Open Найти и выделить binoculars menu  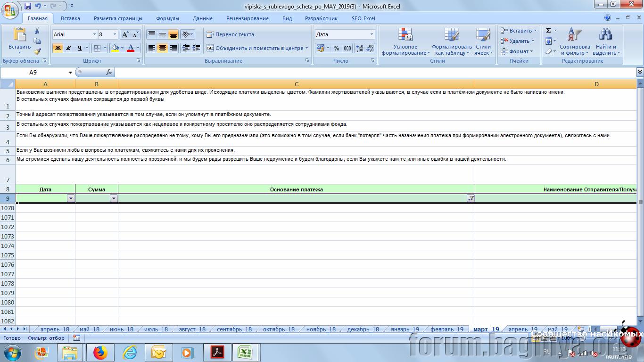[x=606, y=41]
